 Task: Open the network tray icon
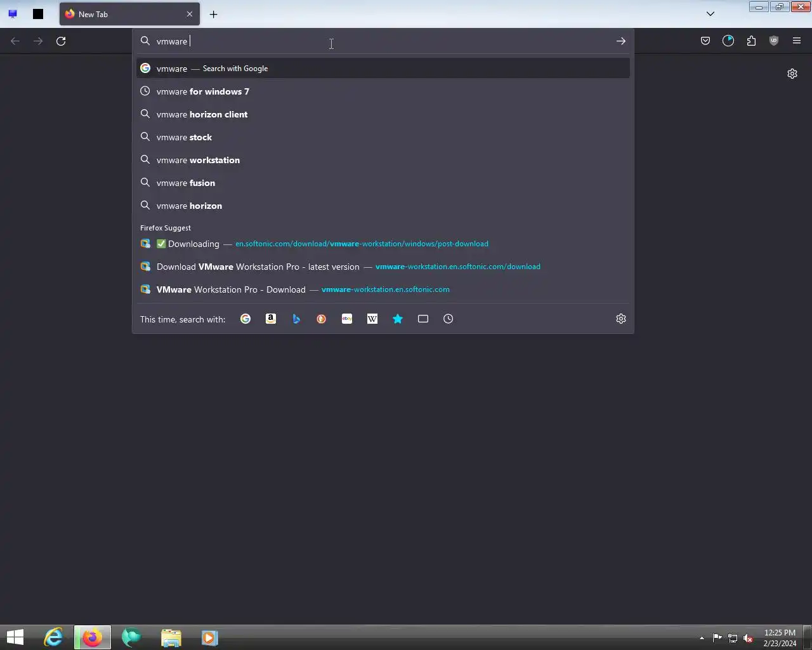tap(733, 638)
